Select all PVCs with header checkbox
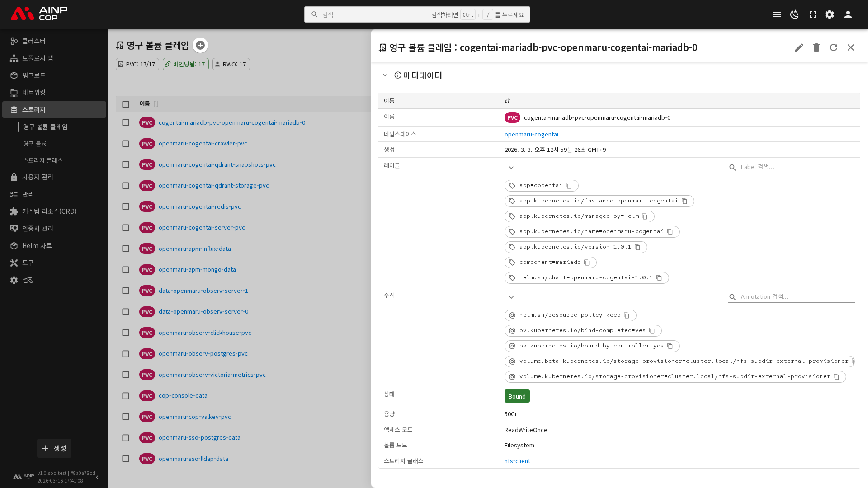868x488 pixels. pyautogui.click(x=126, y=104)
